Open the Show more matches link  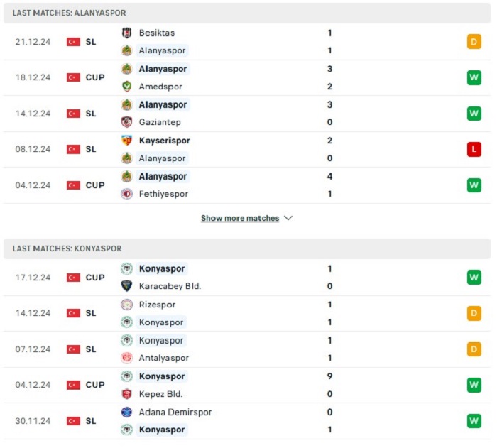pyautogui.click(x=240, y=218)
